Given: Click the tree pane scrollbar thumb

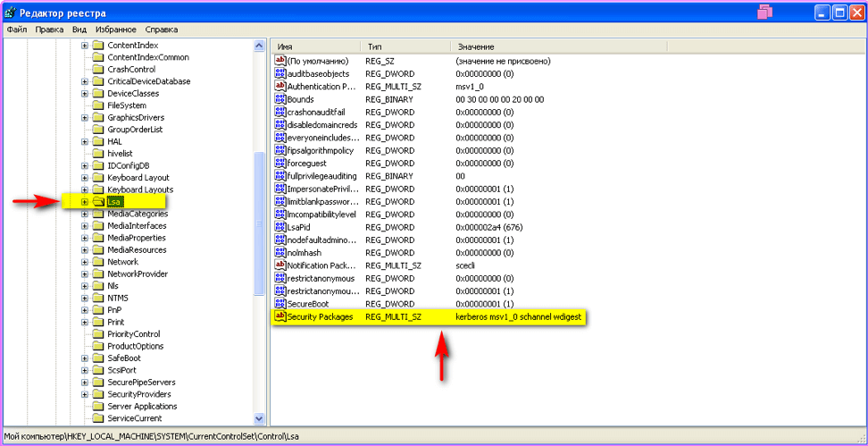Looking at the screenshot, I should coord(258,223).
